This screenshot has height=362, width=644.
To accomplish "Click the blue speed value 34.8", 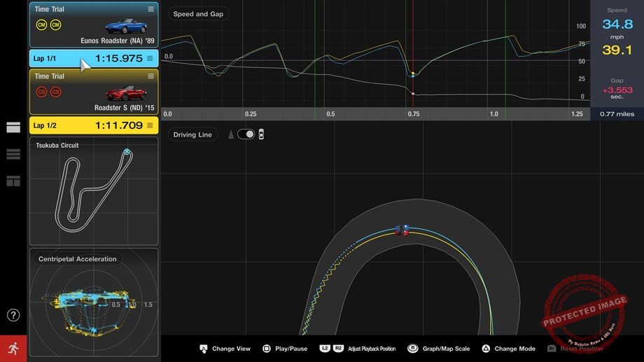I will [617, 25].
